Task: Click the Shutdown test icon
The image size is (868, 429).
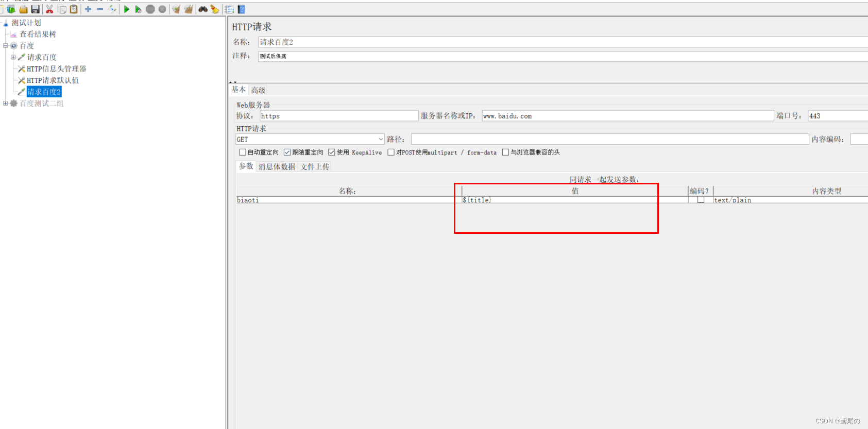Action: pyautogui.click(x=162, y=9)
